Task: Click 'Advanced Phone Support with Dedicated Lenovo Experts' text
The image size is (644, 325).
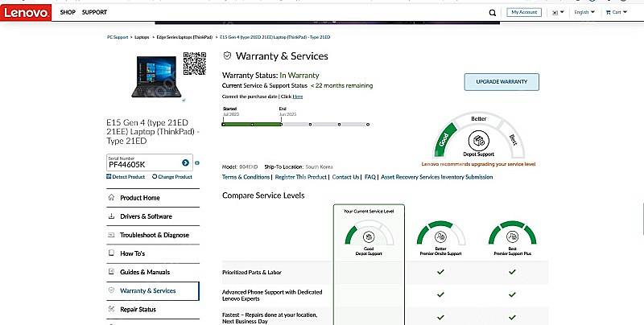Action: point(272,295)
